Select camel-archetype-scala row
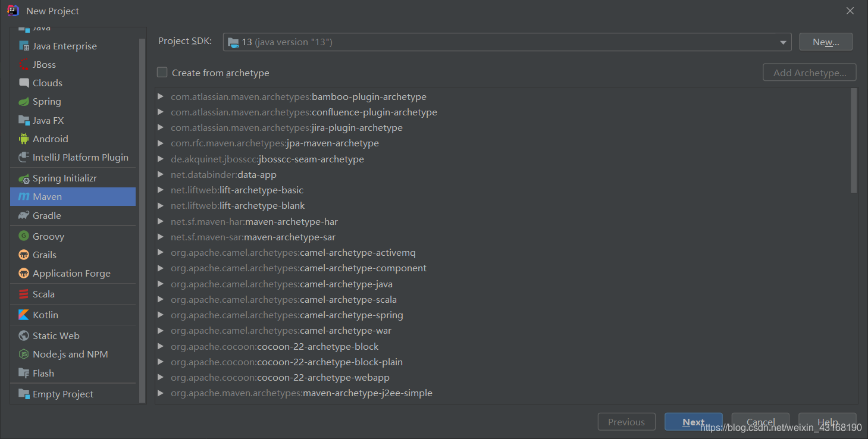868x439 pixels. (503, 299)
